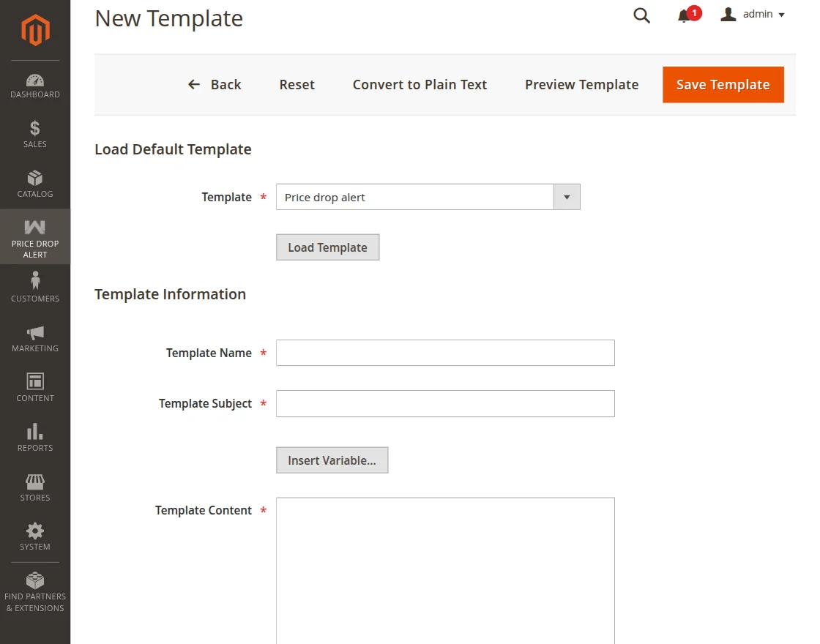
Task: Open the Sales dollar icon
Action: click(x=35, y=129)
